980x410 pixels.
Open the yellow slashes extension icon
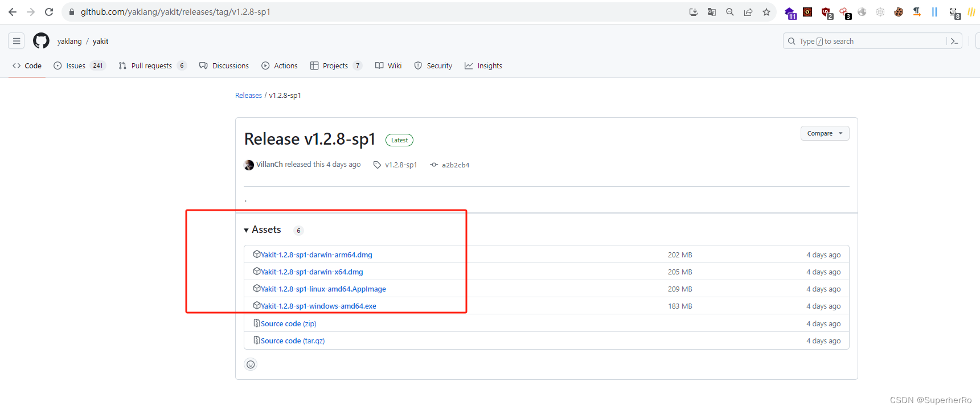coord(971,12)
